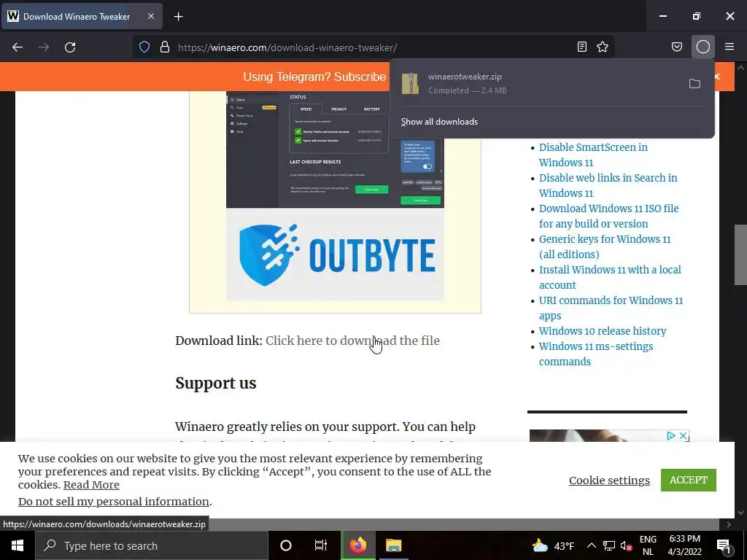This screenshot has height=560, width=747.
Task: Close the Download Winaero Tweaker tab
Action: coord(150,16)
